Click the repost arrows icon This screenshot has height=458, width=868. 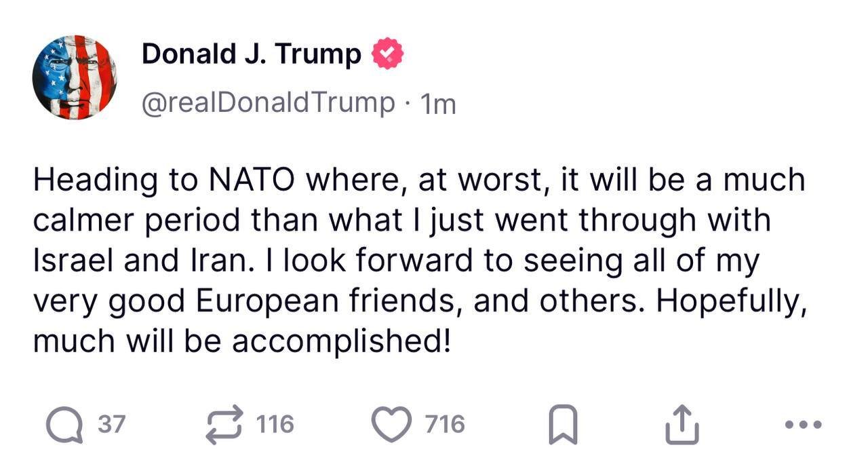click(x=224, y=424)
